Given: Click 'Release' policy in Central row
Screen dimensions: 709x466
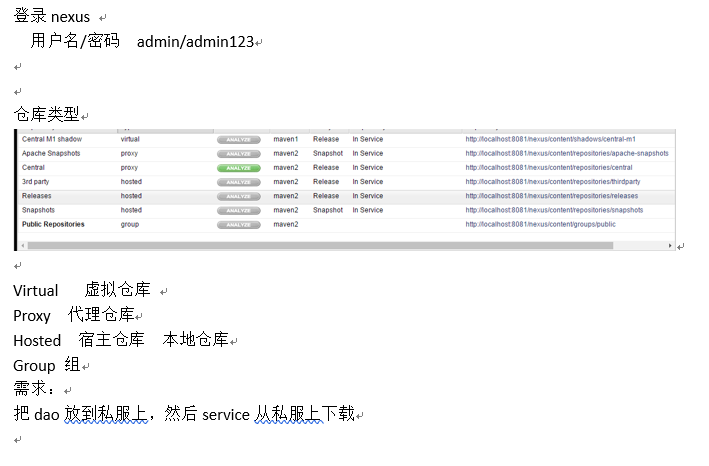Looking at the screenshot, I should point(326,167).
